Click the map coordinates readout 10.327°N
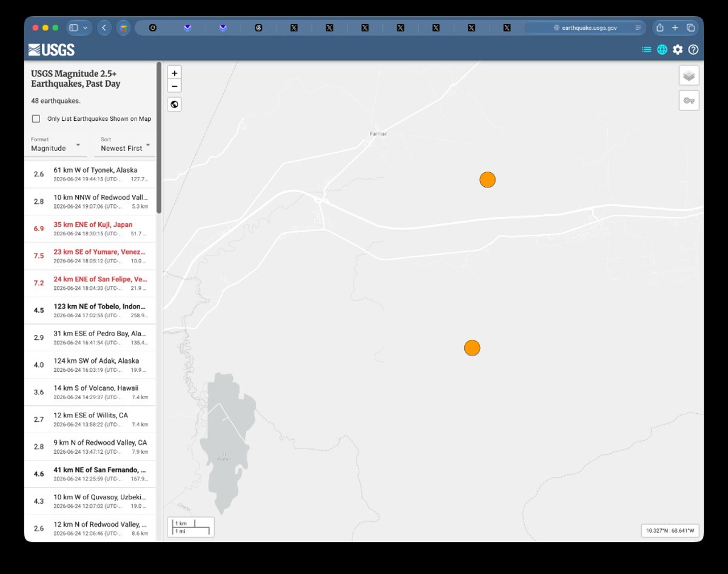The width and height of the screenshot is (728, 574). click(670, 530)
